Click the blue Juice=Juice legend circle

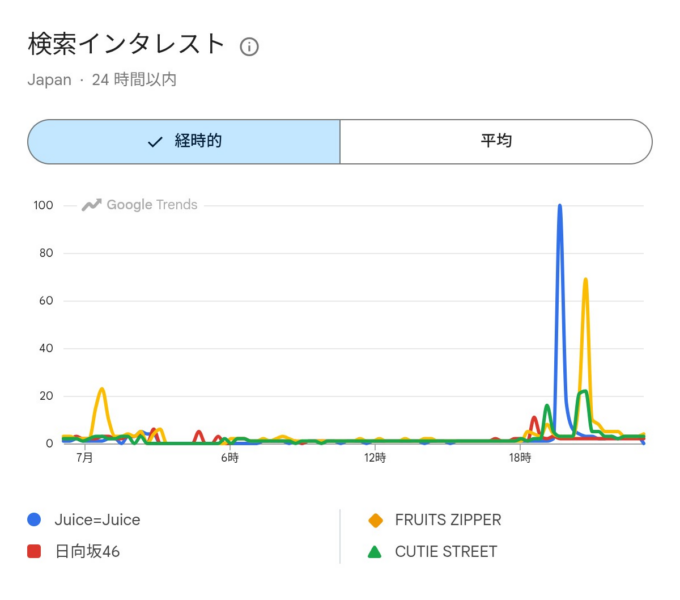coord(34,519)
